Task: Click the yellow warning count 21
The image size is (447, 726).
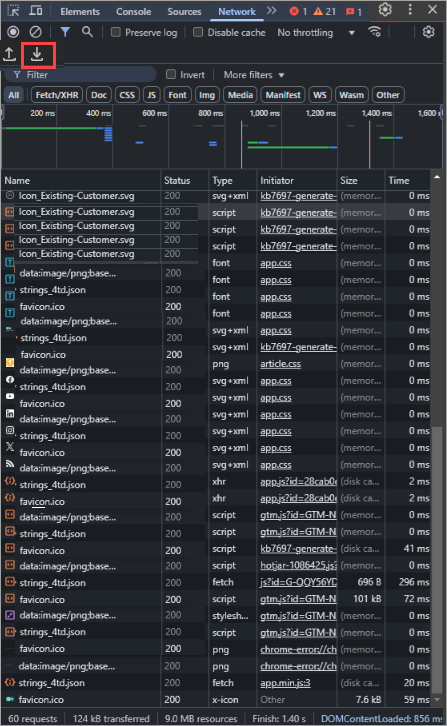Action: point(324,11)
